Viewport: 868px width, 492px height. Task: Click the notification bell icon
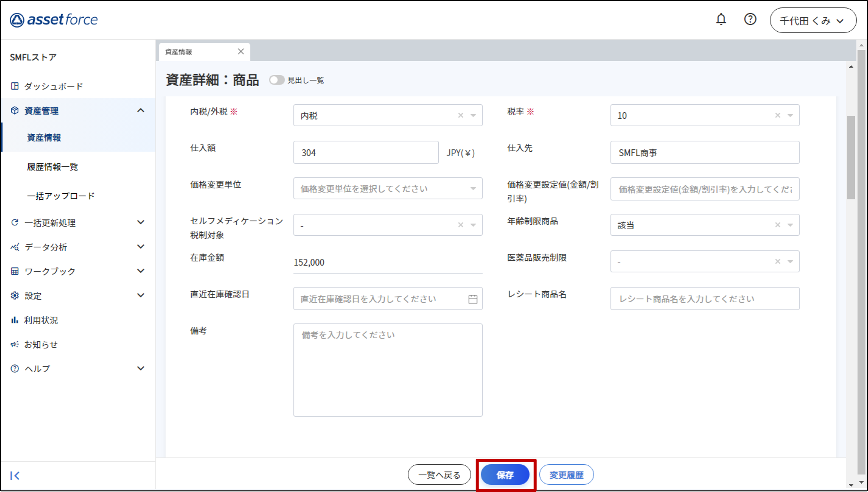721,19
